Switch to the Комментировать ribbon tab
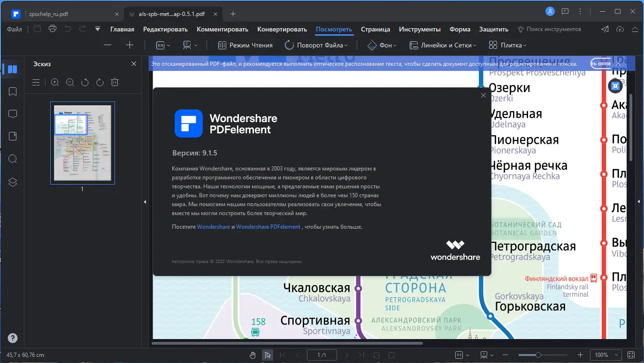This screenshot has height=363, width=644. 221,29
